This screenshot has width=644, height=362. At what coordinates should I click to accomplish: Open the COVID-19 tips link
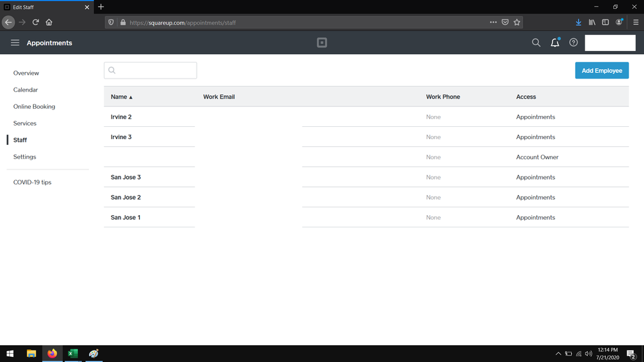[x=32, y=182]
